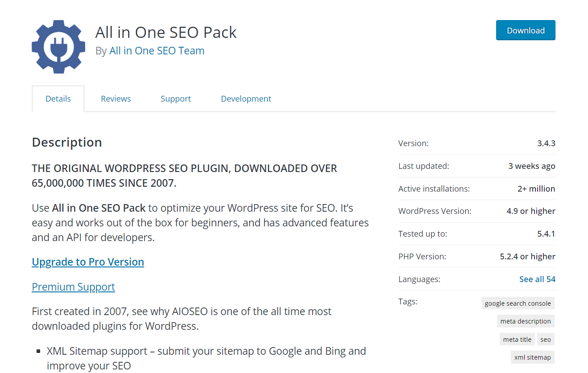Click the version value 3.4.3
Screen dimensions: 588x373
pyautogui.click(x=546, y=143)
